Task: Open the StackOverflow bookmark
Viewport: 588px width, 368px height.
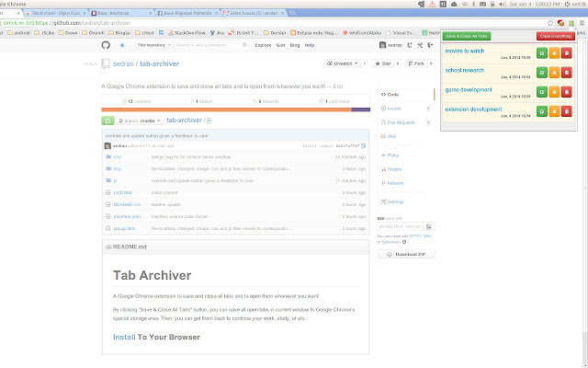Action: pyautogui.click(x=187, y=33)
